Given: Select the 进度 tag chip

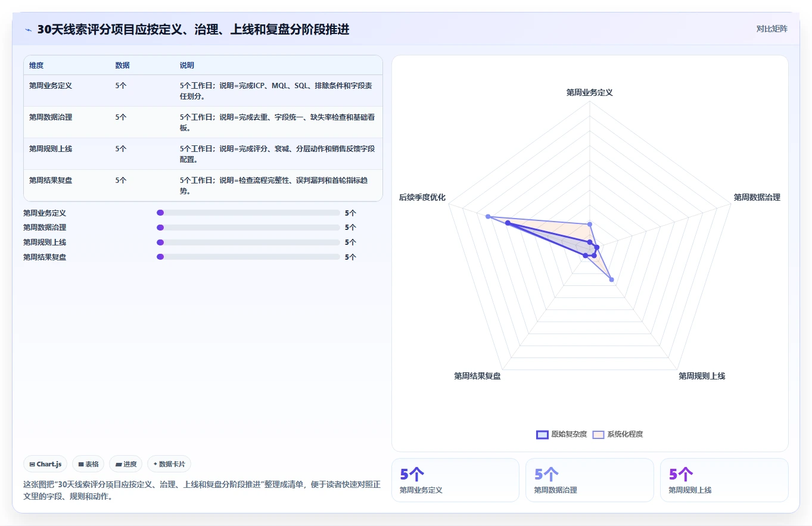Looking at the screenshot, I should pyautogui.click(x=126, y=464).
